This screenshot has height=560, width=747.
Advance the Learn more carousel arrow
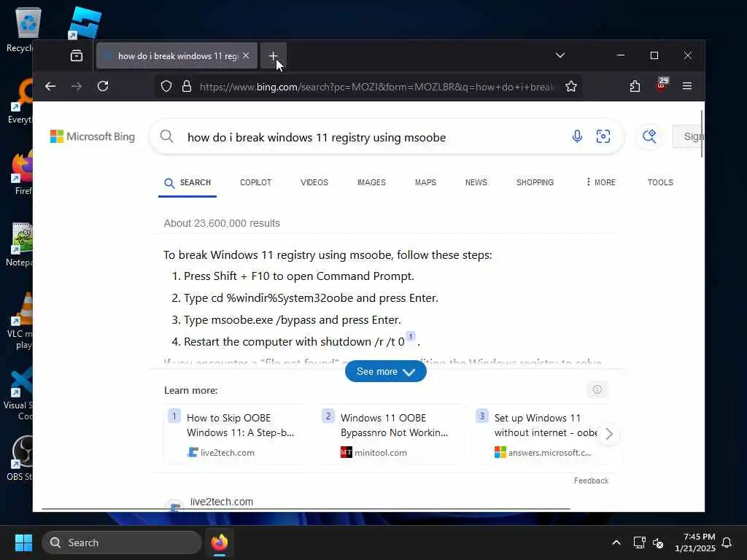coord(609,434)
